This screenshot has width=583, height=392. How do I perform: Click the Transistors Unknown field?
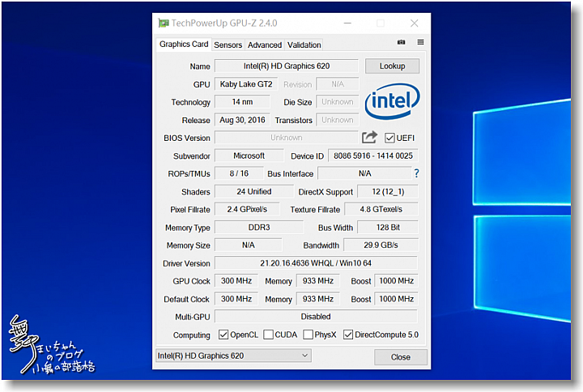338,120
